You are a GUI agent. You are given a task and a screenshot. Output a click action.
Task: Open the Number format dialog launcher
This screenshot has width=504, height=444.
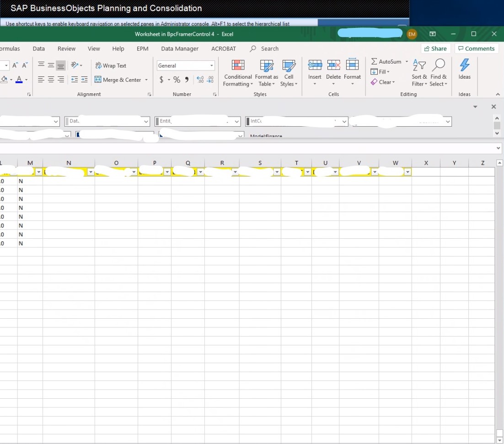point(214,95)
